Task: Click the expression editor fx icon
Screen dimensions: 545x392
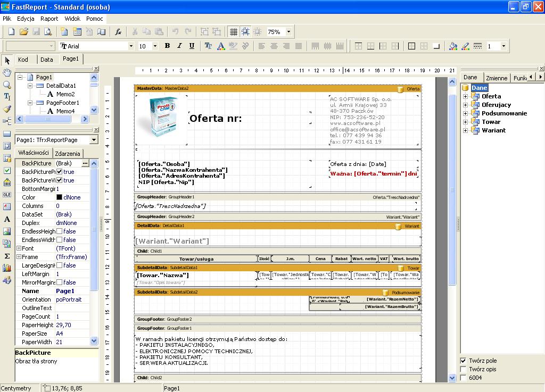Action: pyautogui.click(x=118, y=32)
